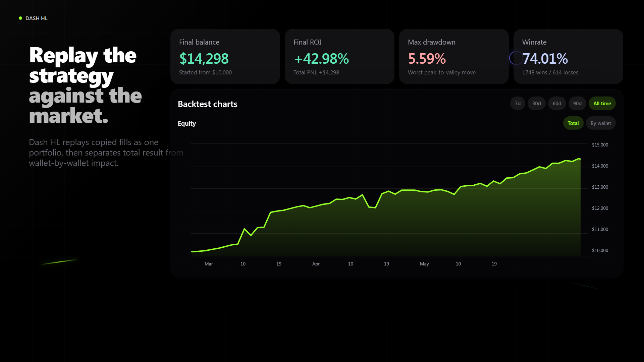
Task: Select the 7d time range
Action: tap(518, 104)
